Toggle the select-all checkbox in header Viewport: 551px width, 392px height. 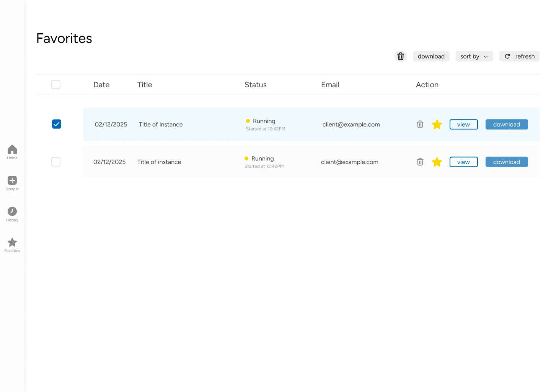pyautogui.click(x=56, y=85)
